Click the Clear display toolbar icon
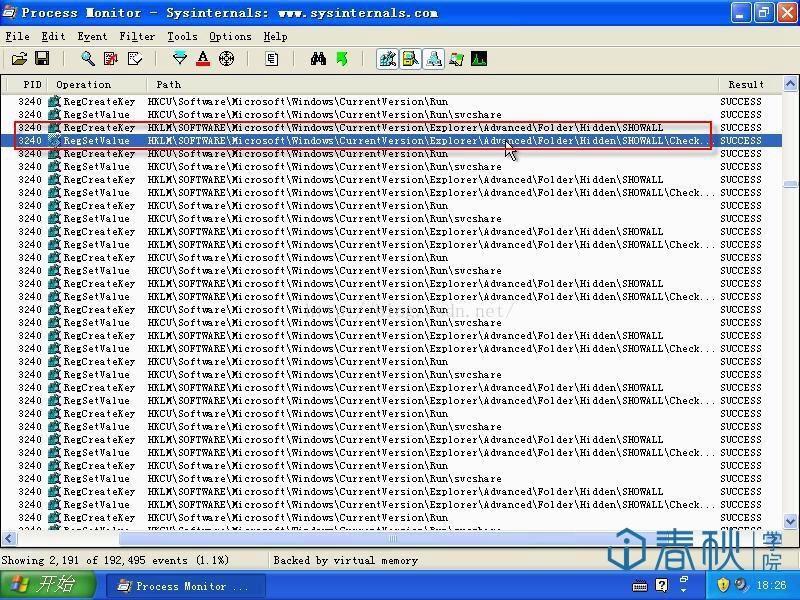 pyautogui.click(x=135, y=59)
